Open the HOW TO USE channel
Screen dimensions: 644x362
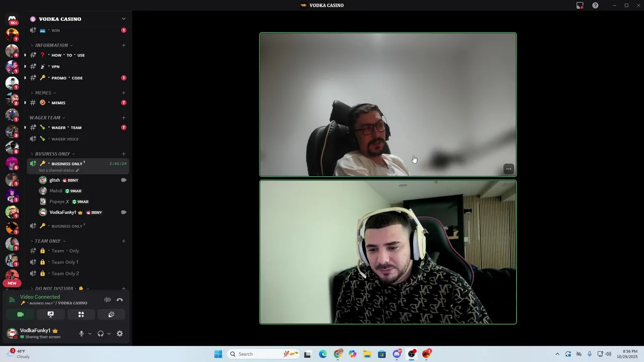coord(78,55)
